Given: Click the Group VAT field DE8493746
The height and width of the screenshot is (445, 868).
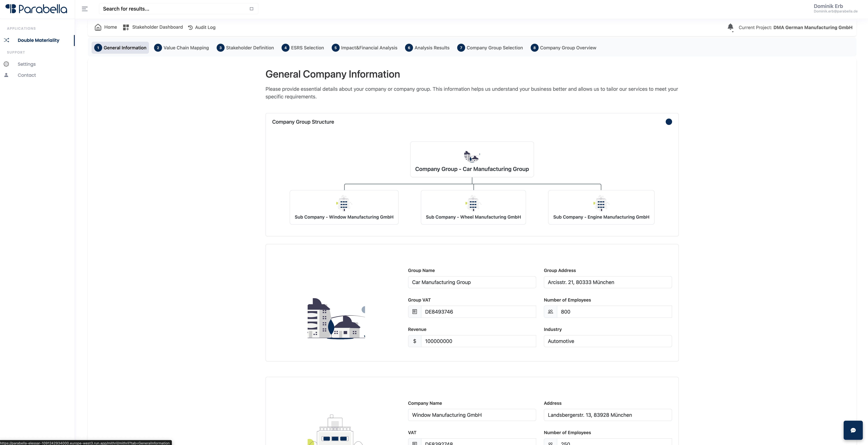Looking at the screenshot, I should coord(478,312).
